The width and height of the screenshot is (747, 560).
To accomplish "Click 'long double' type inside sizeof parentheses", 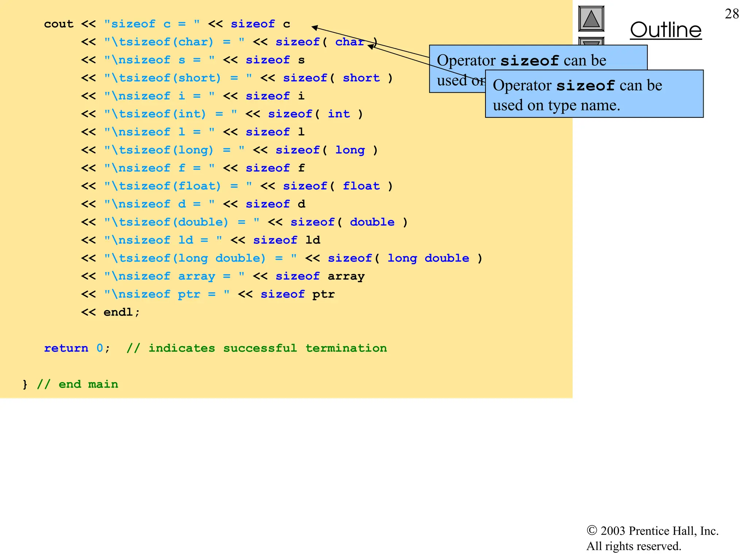I will pos(428,258).
